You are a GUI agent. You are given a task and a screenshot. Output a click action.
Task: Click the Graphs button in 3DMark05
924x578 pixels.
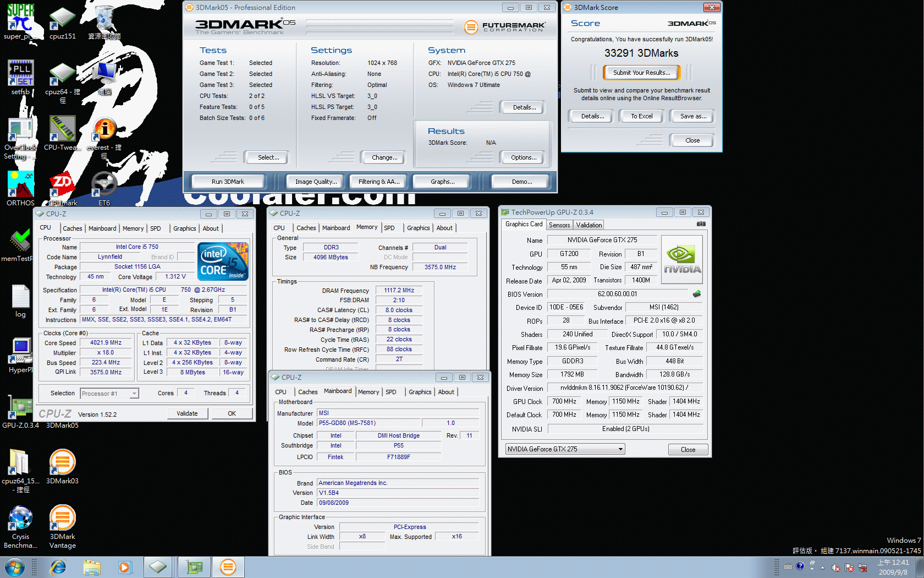(x=443, y=182)
